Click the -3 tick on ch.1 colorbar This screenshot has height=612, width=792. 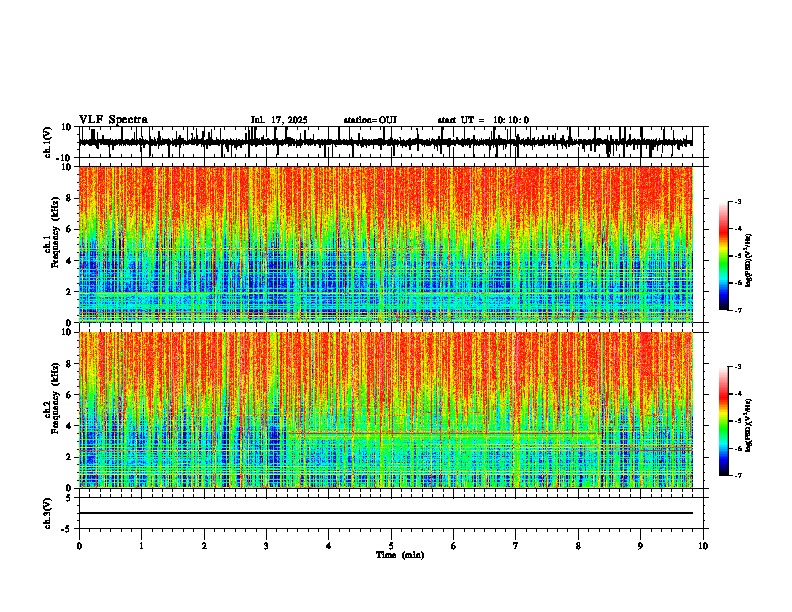pyautogui.click(x=737, y=202)
